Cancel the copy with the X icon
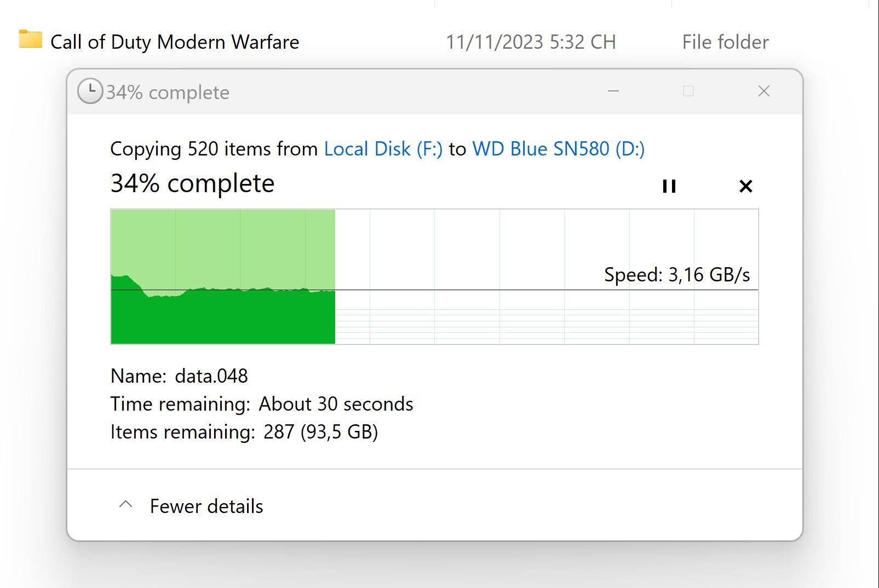Screen dimensions: 879x588 click(745, 186)
